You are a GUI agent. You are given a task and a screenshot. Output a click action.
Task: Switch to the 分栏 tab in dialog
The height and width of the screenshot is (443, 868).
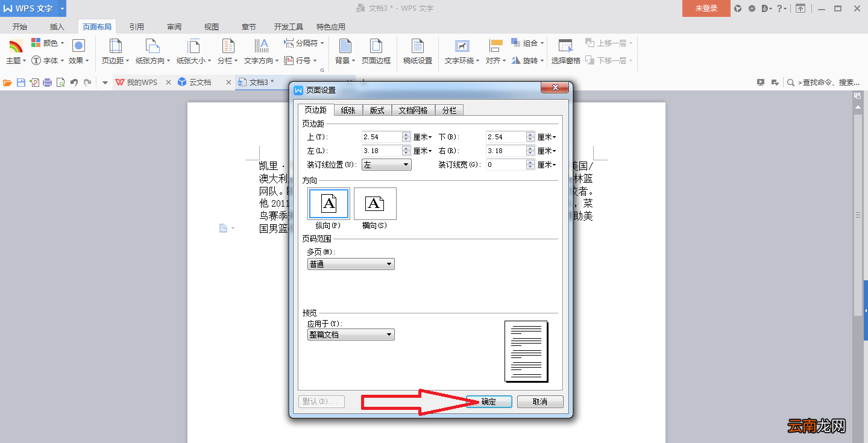(x=449, y=110)
